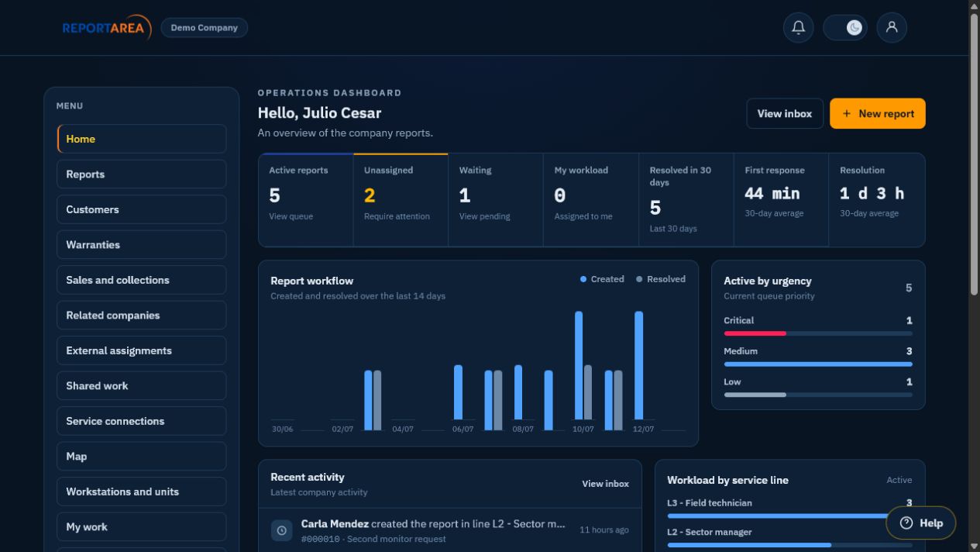This screenshot has height=552, width=980.
Task: Open the Demo Company selector
Action: 205,28
